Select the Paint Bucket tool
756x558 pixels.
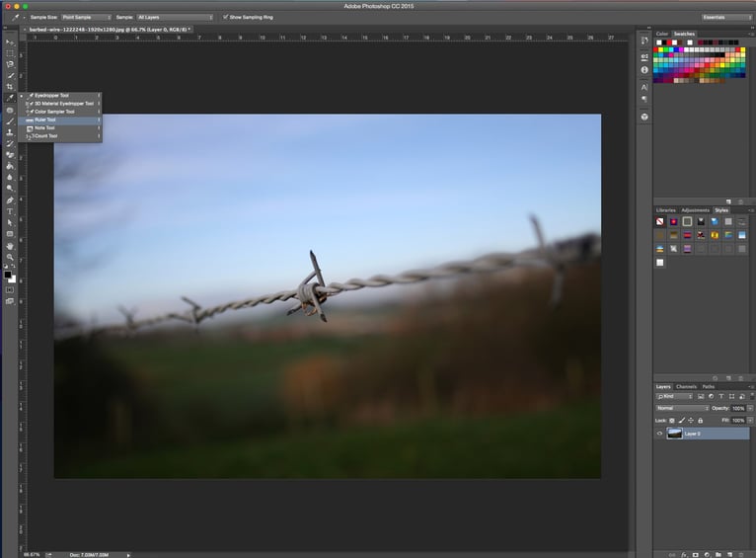tap(10, 166)
